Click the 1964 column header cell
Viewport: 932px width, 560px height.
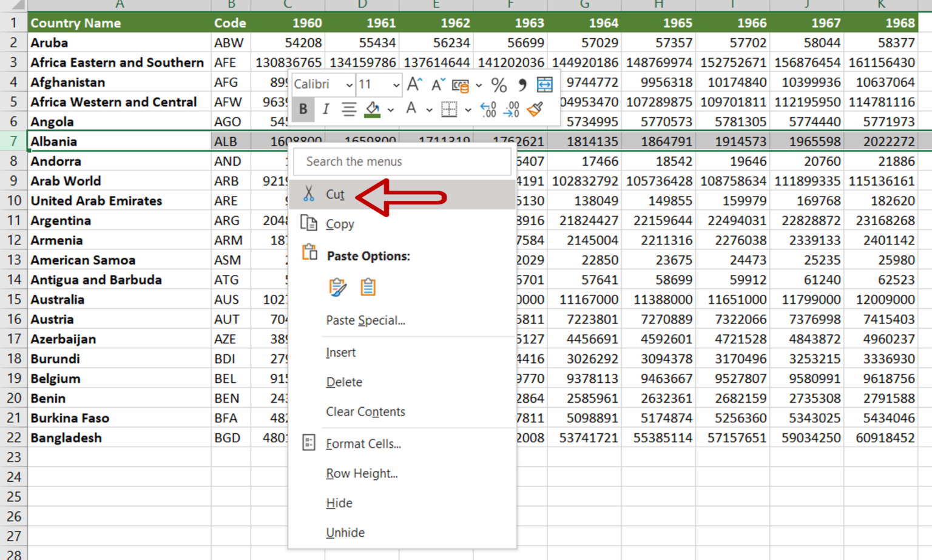coord(584,23)
